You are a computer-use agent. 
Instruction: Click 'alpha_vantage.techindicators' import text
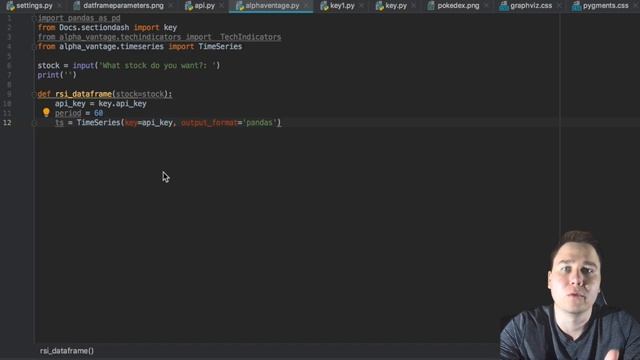coord(120,37)
